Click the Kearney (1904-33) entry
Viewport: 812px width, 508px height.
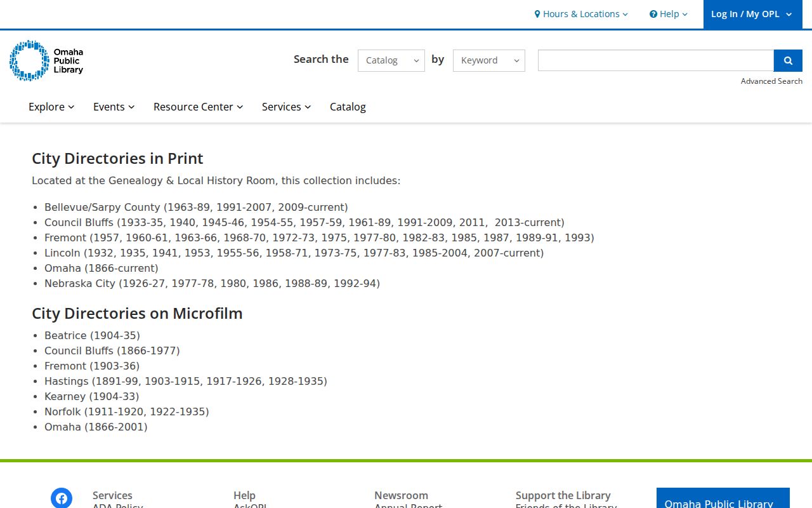coord(92,396)
